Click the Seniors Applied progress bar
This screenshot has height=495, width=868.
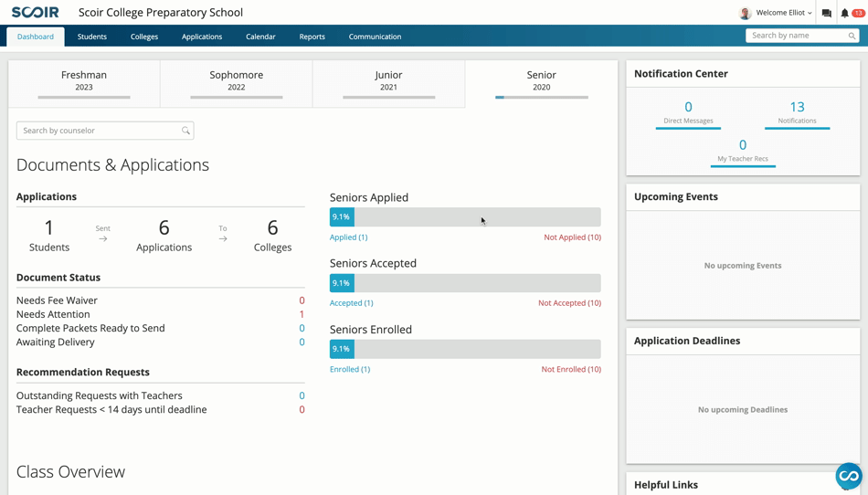tap(465, 216)
